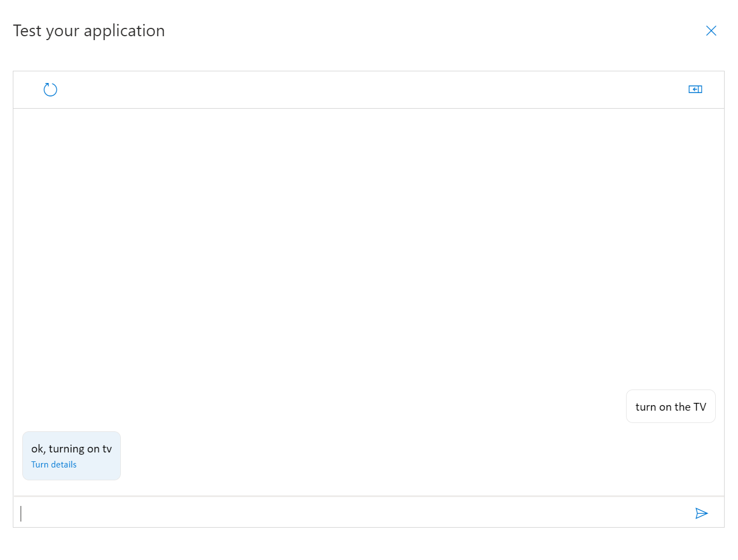
Task: Click the bot reply text "ok, turning on tv"
Action: click(x=71, y=449)
